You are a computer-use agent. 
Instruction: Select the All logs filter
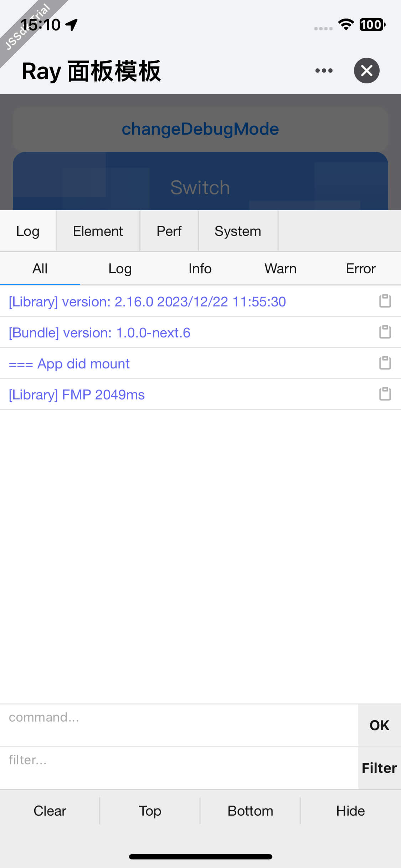40,269
